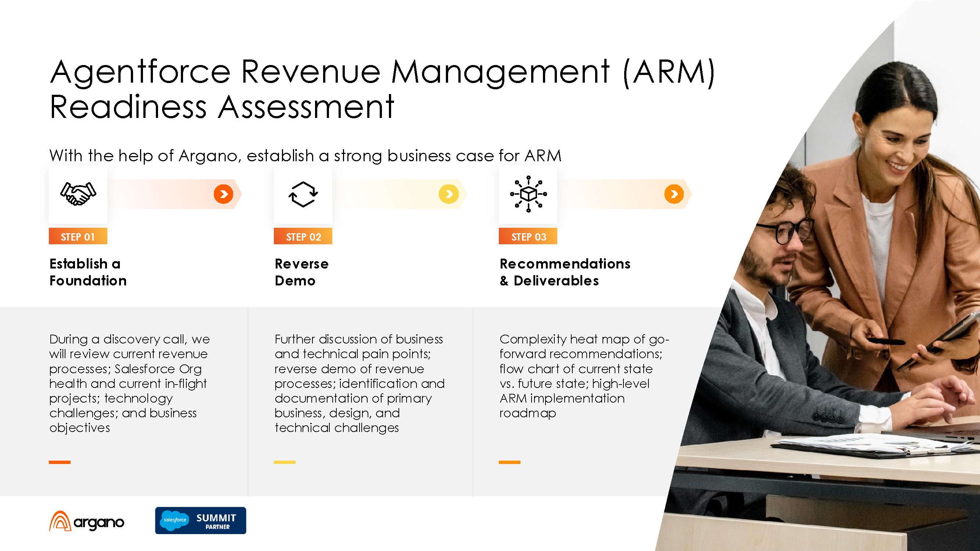980x551 pixels.
Task: Click the Summit Partner badge text
Action: (217, 521)
